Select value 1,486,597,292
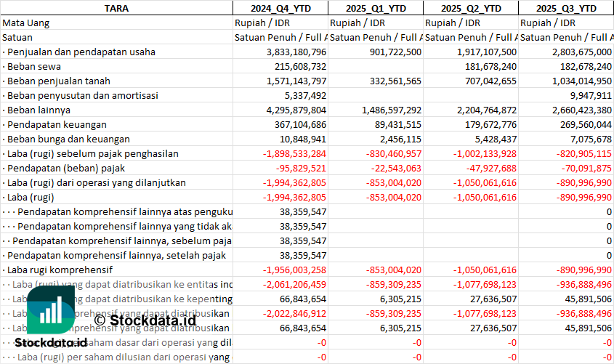Viewport: 614px width, 364px height. click(x=392, y=110)
